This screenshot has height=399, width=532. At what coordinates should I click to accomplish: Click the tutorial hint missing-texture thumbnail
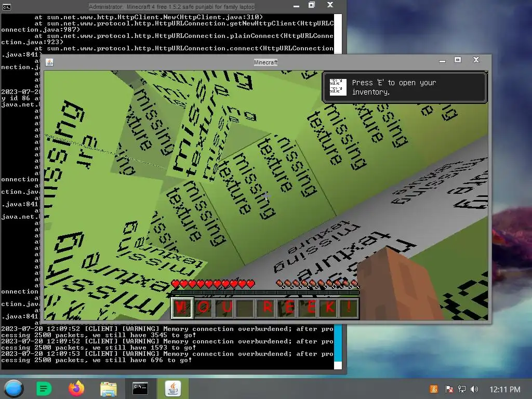tap(338, 87)
